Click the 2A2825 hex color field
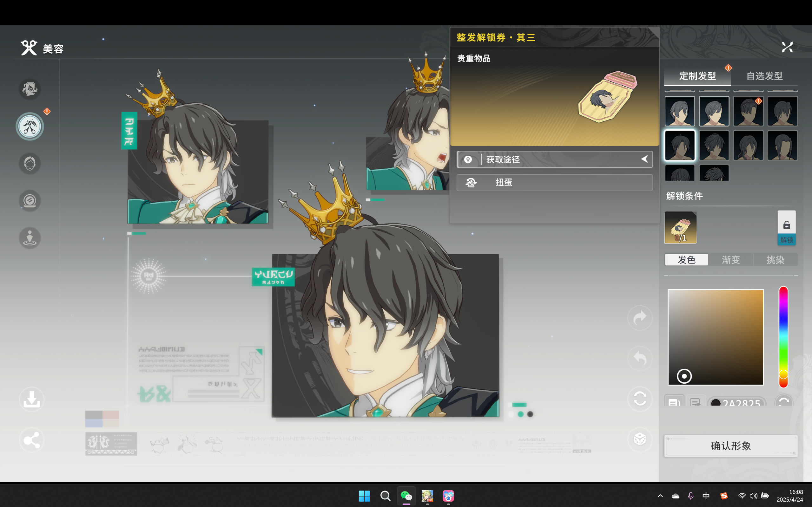This screenshot has width=812, height=507. click(737, 401)
